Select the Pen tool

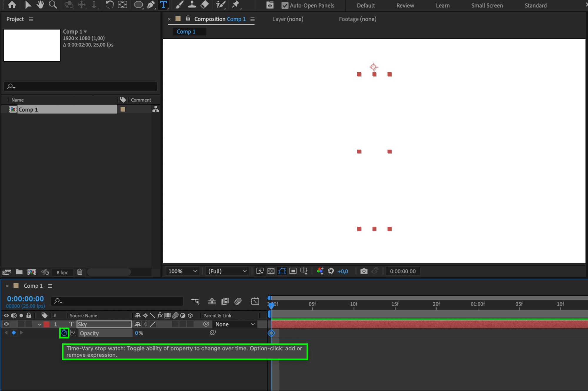tap(151, 5)
